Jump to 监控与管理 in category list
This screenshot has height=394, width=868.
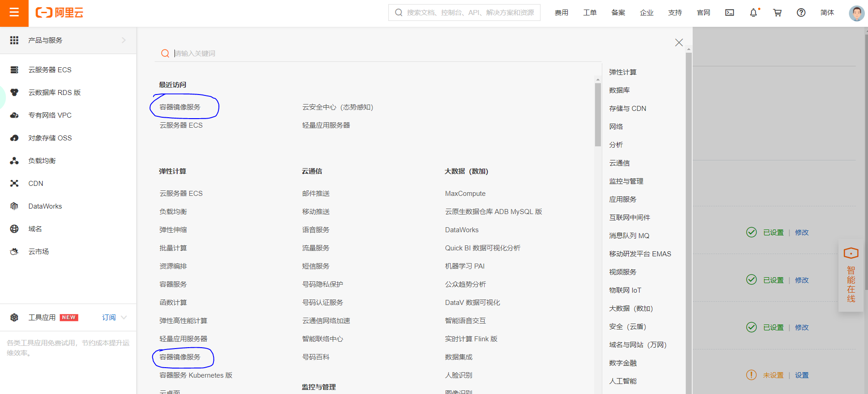(x=626, y=181)
